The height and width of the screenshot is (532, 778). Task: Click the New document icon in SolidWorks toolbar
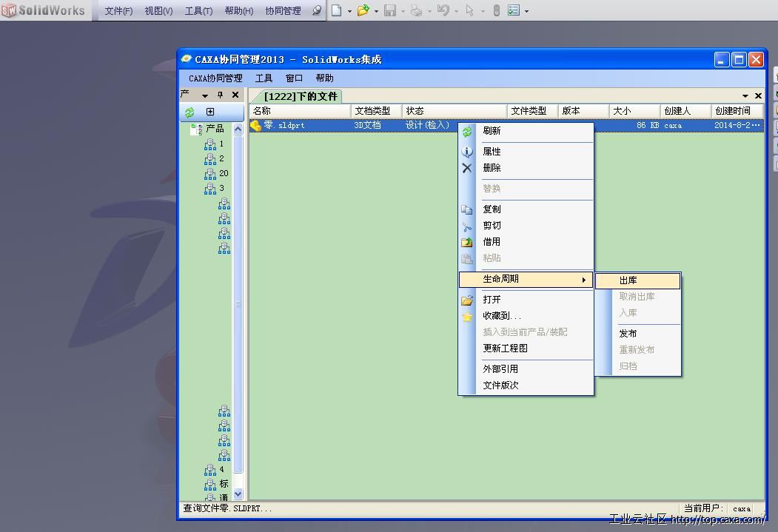coord(337,10)
